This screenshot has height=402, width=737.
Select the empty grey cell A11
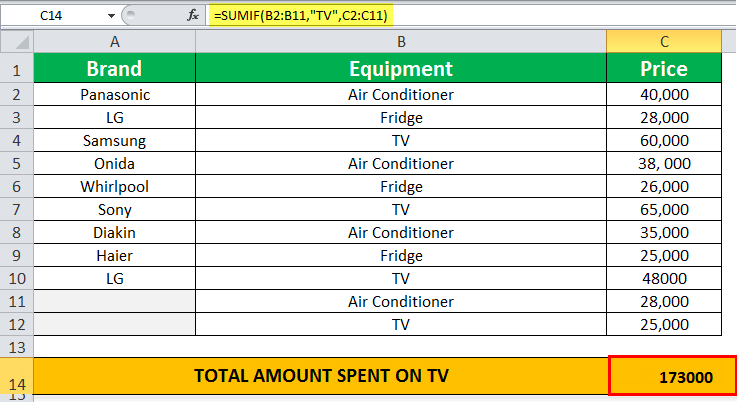pyautogui.click(x=115, y=301)
